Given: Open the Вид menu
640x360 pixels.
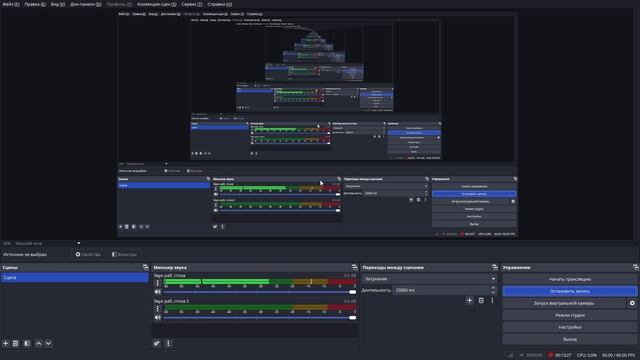Looking at the screenshot, I should [58, 4].
